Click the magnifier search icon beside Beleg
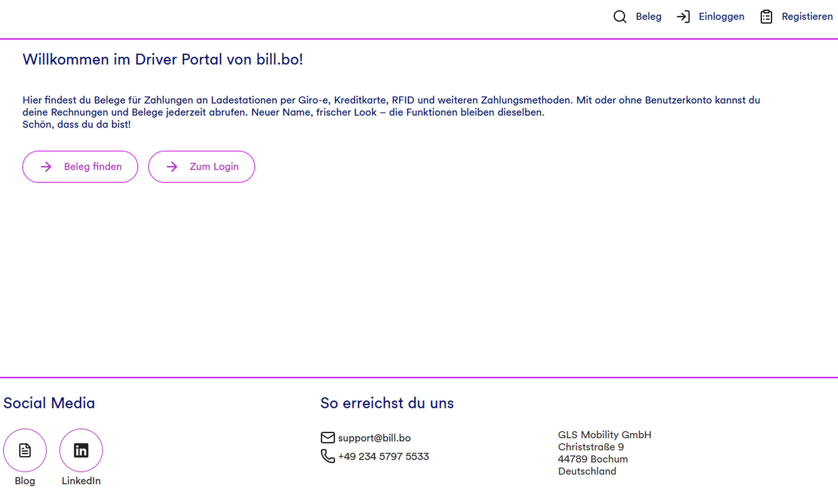The image size is (838, 504). (620, 17)
